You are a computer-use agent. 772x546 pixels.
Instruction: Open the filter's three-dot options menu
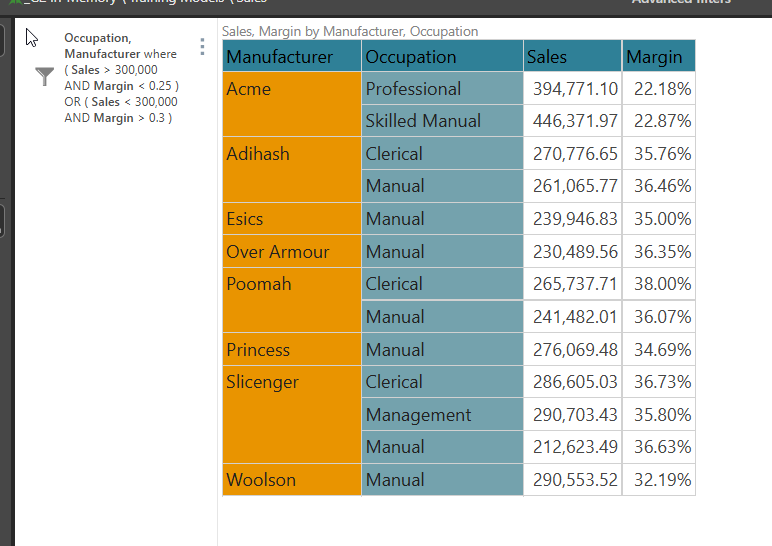(203, 47)
